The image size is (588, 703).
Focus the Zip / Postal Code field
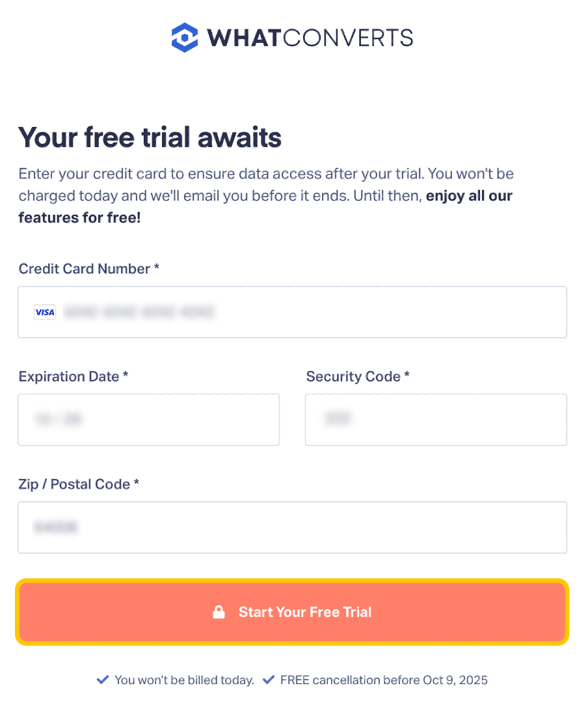pyautogui.click(x=293, y=527)
